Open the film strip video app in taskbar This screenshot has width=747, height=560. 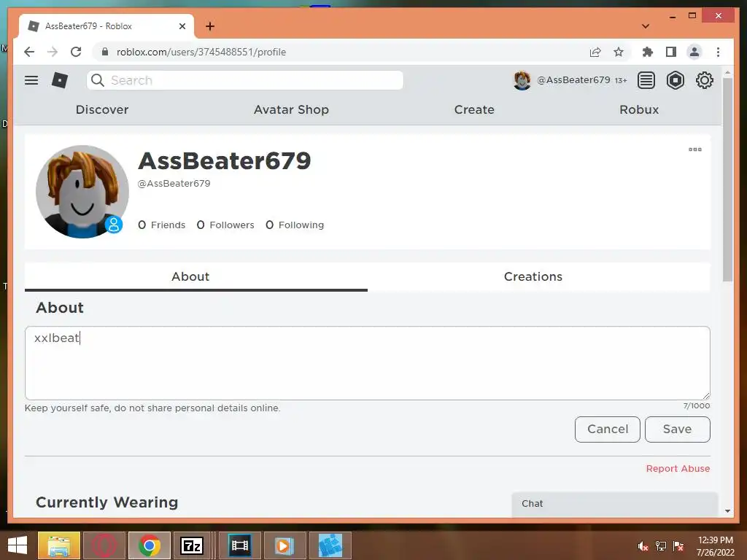[239, 545]
